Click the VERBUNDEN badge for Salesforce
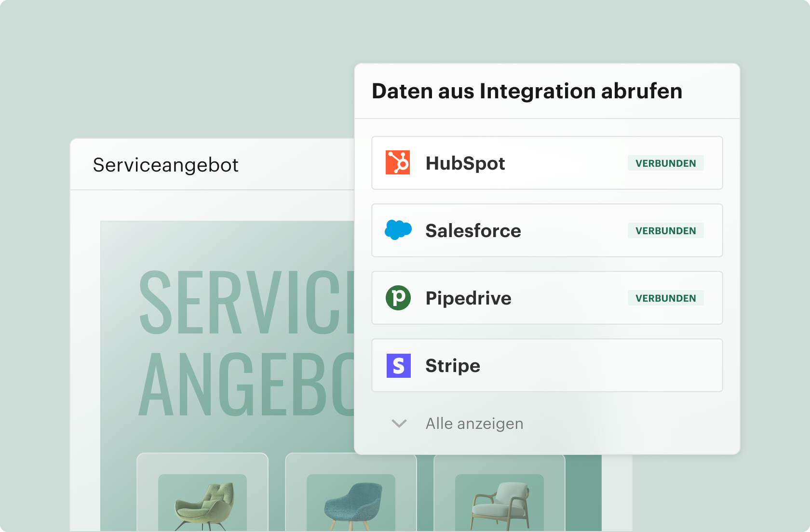 coord(666,231)
